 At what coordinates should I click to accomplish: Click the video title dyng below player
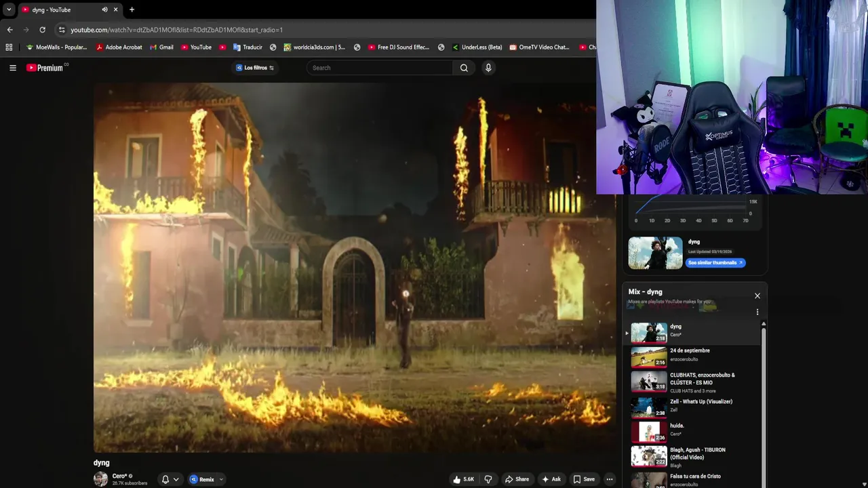point(102,463)
